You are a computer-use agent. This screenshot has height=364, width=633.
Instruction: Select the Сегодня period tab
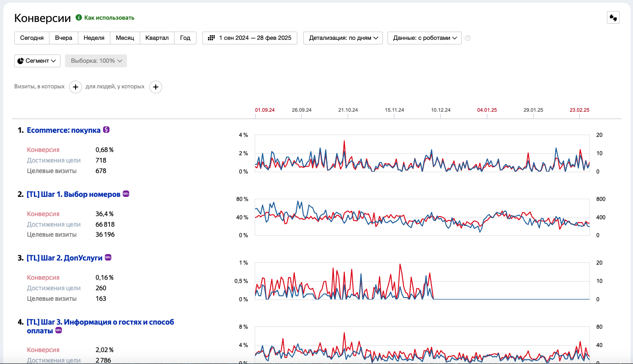(32, 38)
